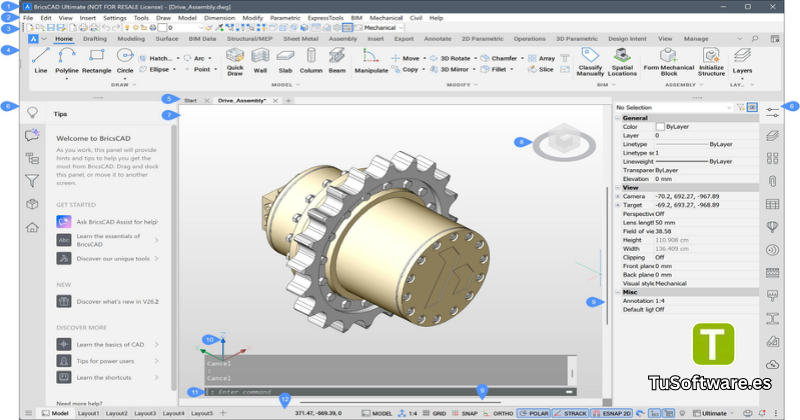Screen dimensions: 800x420
Task: Click Form Mechanical Block
Action: pos(668,62)
